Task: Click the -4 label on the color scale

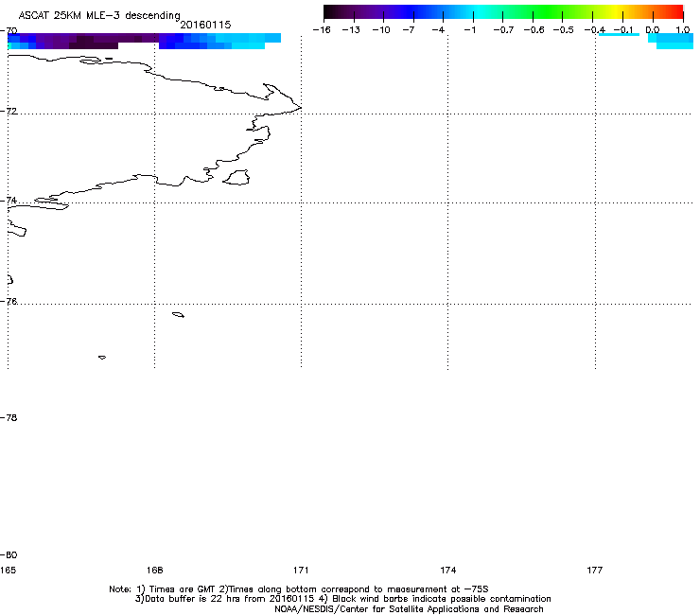Action: tap(439, 30)
